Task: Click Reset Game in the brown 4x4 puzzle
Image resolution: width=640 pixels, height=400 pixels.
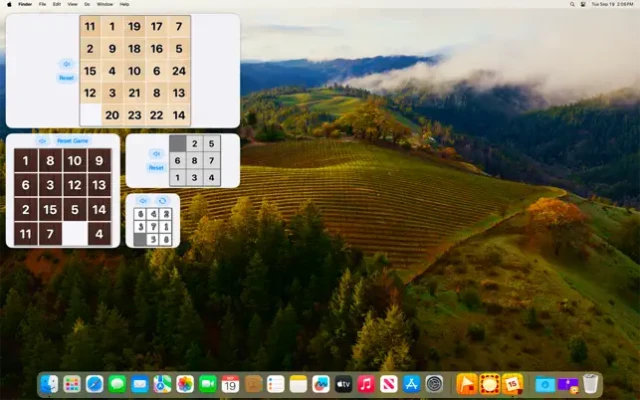Action: tap(73, 141)
